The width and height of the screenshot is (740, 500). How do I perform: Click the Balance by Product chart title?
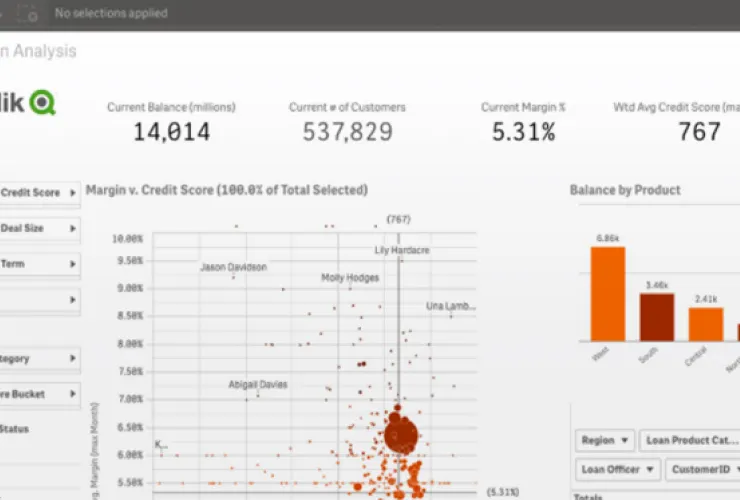click(625, 190)
